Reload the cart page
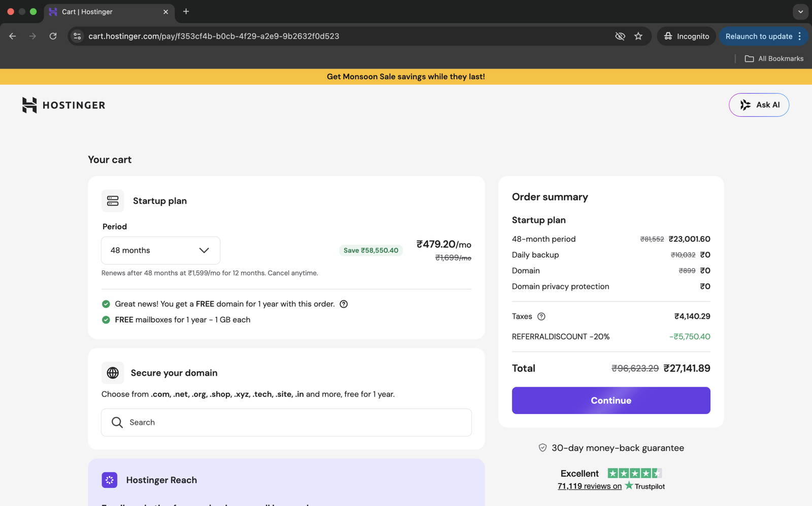This screenshot has height=506, width=812. point(53,36)
